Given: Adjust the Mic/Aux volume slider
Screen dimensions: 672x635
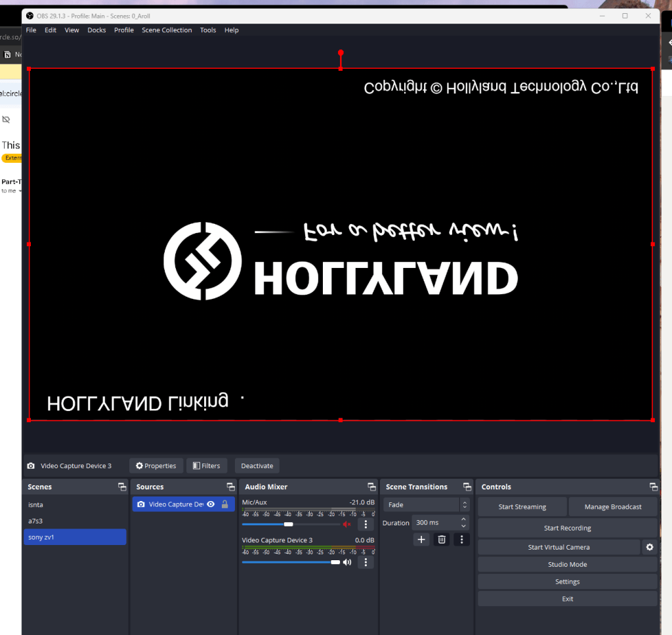Looking at the screenshot, I should click(x=289, y=525).
